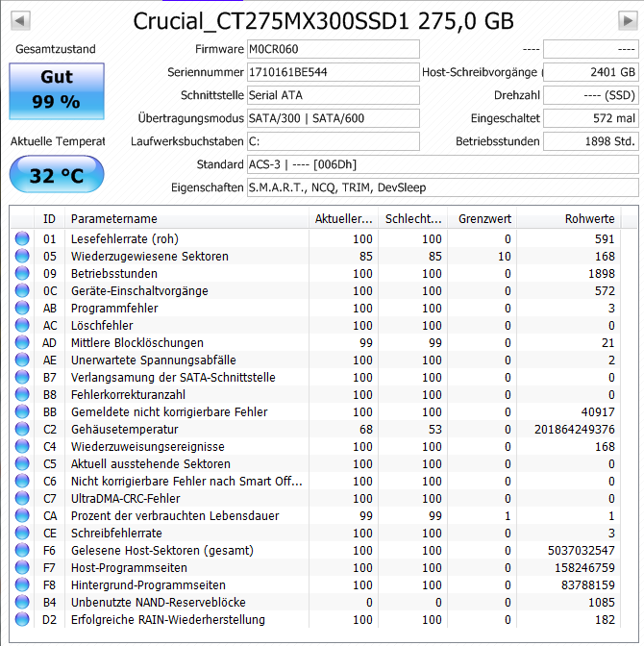Select the text Mittlere Blocklöschungen

[137, 343]
